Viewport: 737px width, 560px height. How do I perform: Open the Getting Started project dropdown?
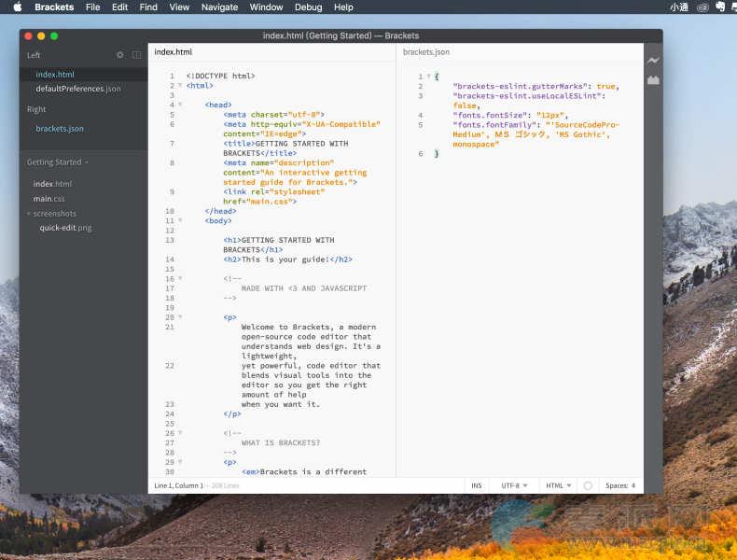click(58, 162)
